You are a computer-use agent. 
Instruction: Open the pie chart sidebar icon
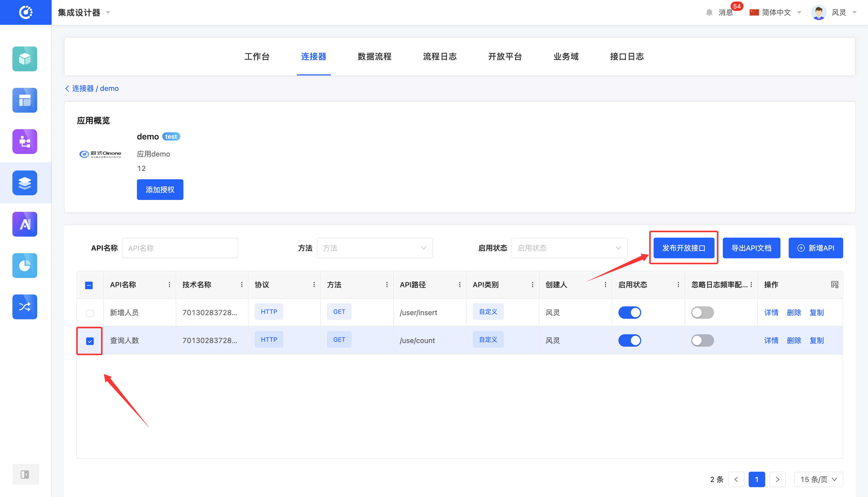[25, 265]
